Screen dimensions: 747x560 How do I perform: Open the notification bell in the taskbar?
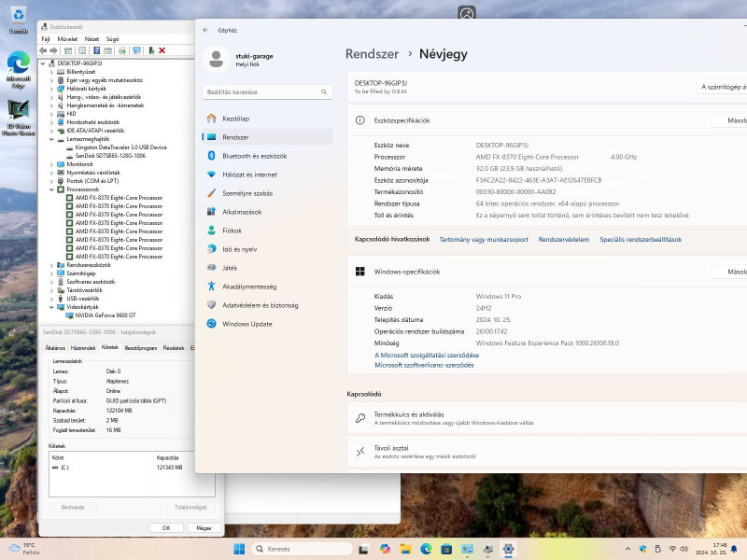point(734,549)
